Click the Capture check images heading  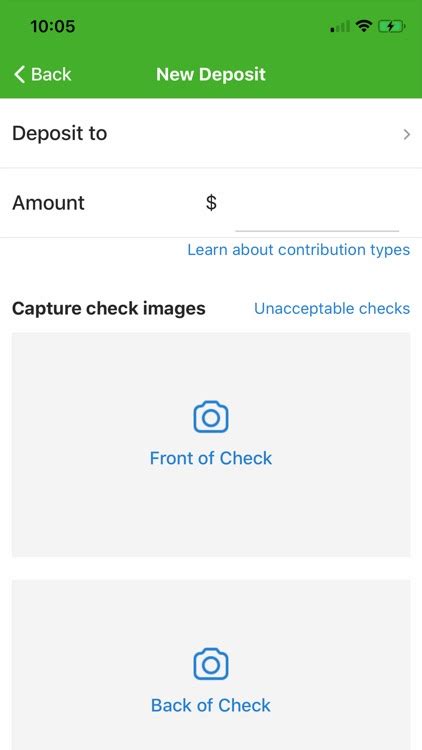pos(109,309)
